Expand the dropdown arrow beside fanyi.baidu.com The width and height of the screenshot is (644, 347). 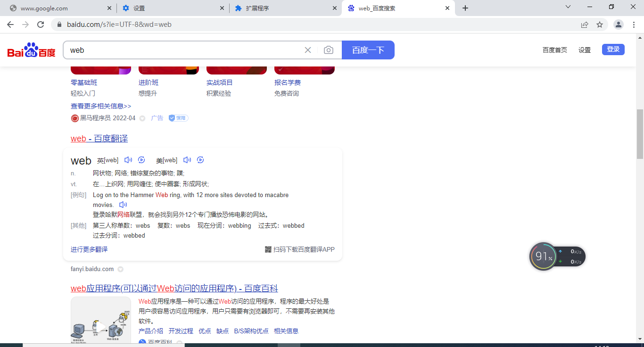click(120, 269)
